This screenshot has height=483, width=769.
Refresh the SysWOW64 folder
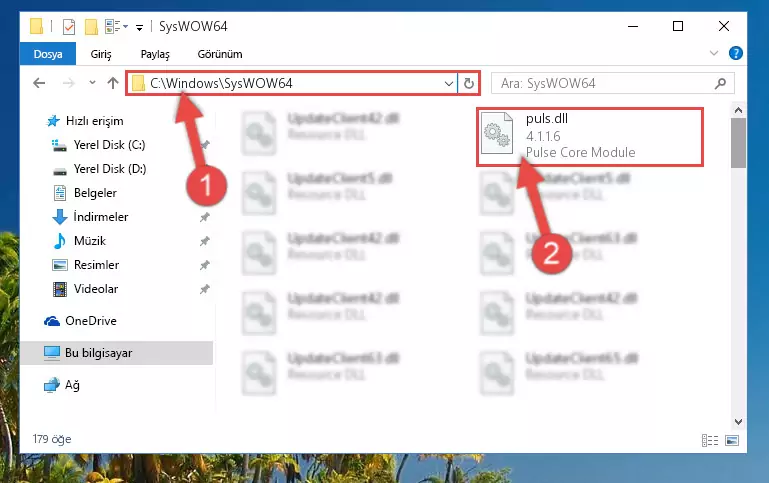click(x=469, y=83)
